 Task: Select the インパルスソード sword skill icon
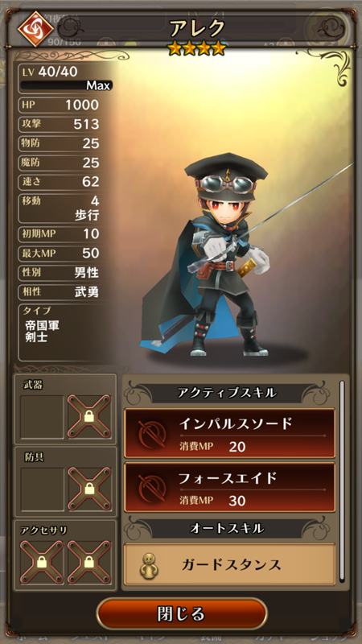point(152,433)
